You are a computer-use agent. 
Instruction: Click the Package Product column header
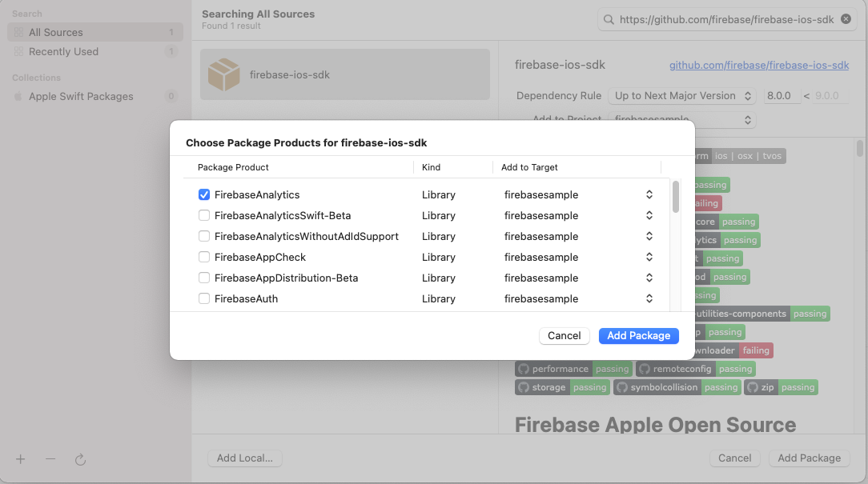233,167
